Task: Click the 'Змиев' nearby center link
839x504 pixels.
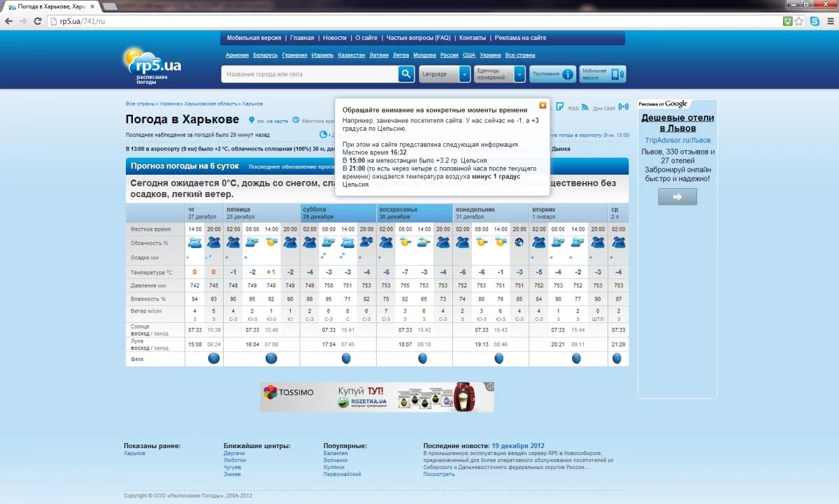Action: click(232, 475)
